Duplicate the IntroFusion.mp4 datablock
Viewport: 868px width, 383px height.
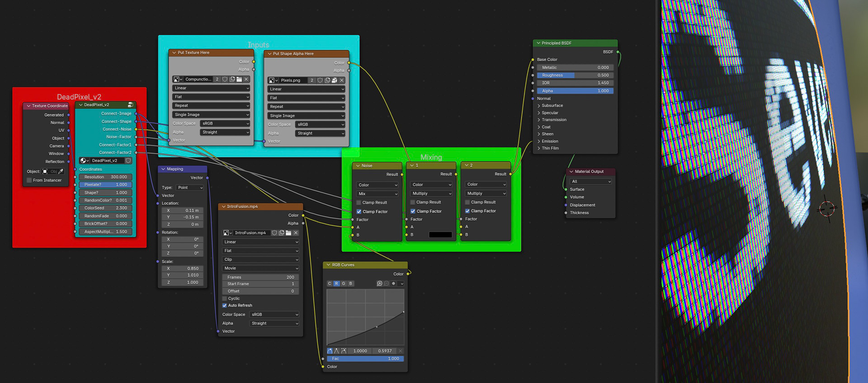point(282,233)
